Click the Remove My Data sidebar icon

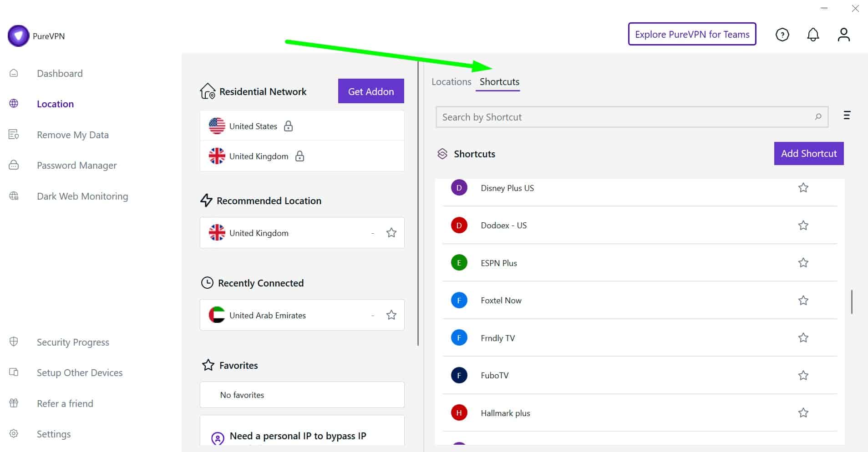(14, 135)
